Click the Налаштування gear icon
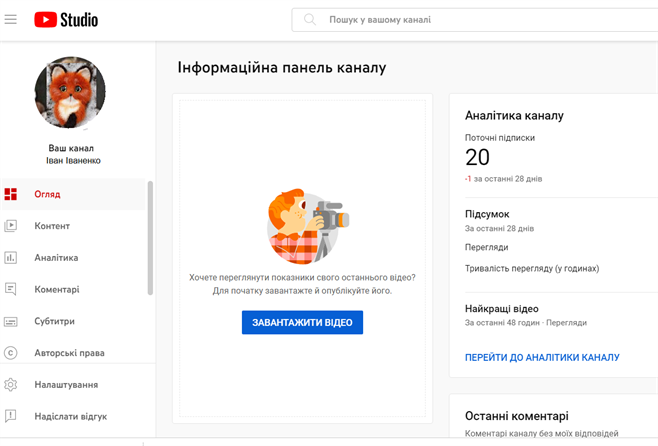658x446 pixels. point(11,385)
